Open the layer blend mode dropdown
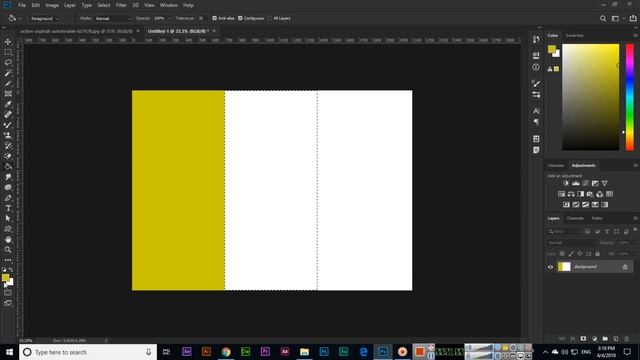 click(x=571, y=242)
